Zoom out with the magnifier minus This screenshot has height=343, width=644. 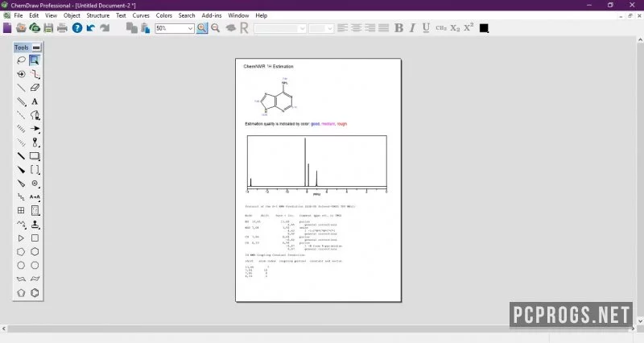pos(215,28)
